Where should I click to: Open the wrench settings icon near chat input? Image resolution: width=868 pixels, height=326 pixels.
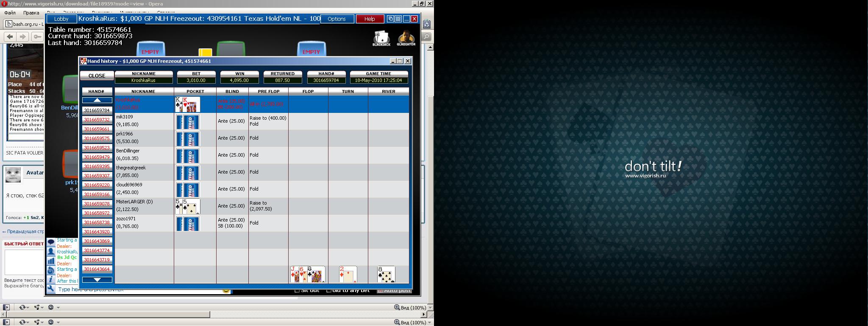pyautogui.click(x=51, y=289)
